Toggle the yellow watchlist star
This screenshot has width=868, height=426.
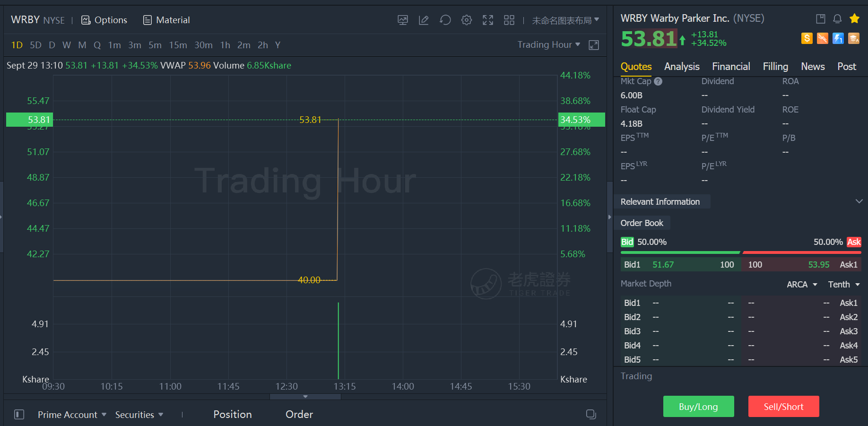pyautogui.click(x=854, y=18)
